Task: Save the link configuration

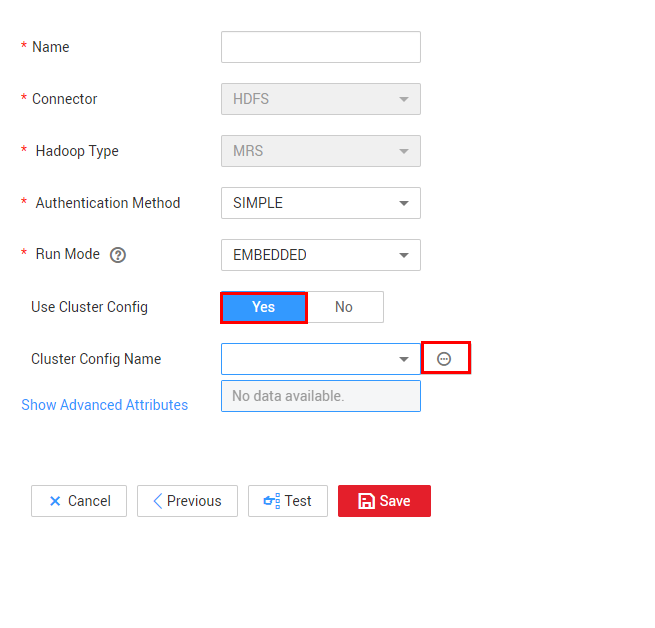Action: (x=384, y=501)
